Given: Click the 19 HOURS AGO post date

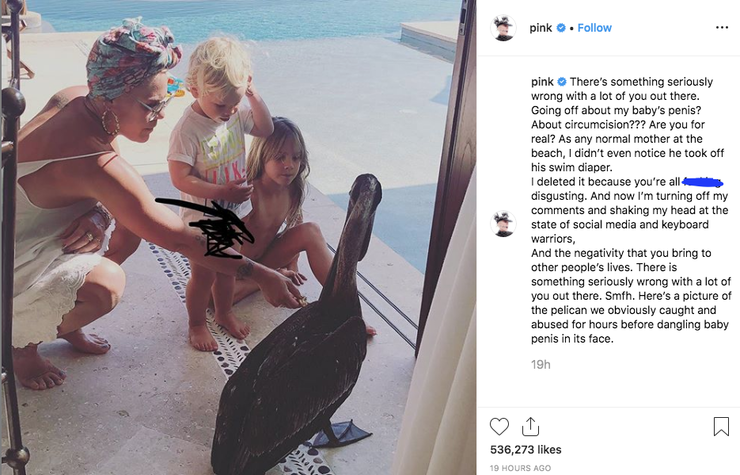Looking at the screenshot, I should click(520, 468).
